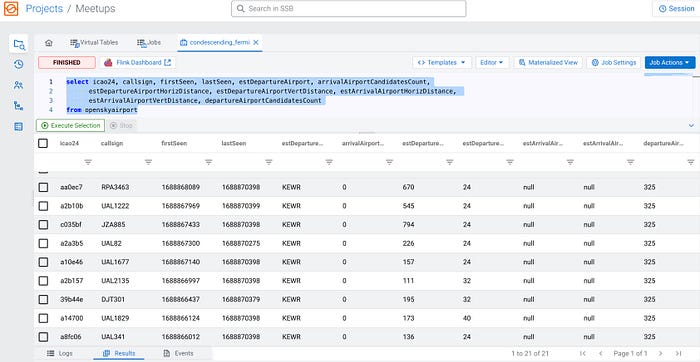Go to the previous results page
Viewport: 700px width, 362px height.
click(x=600, y=354)
